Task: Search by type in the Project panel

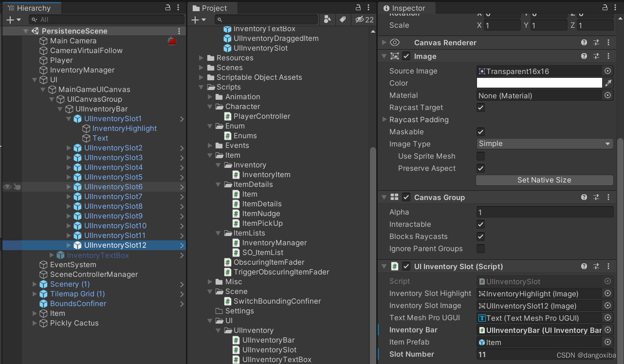Action: point(327,19)
